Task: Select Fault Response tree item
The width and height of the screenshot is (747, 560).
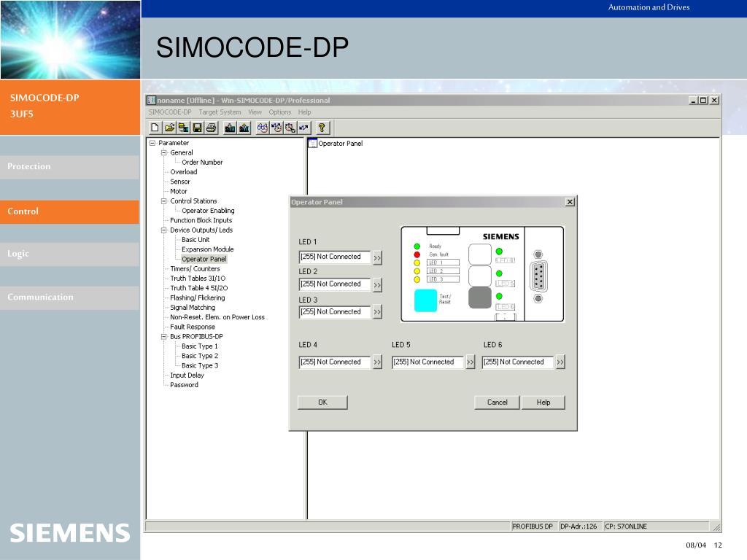Action: 193,327
